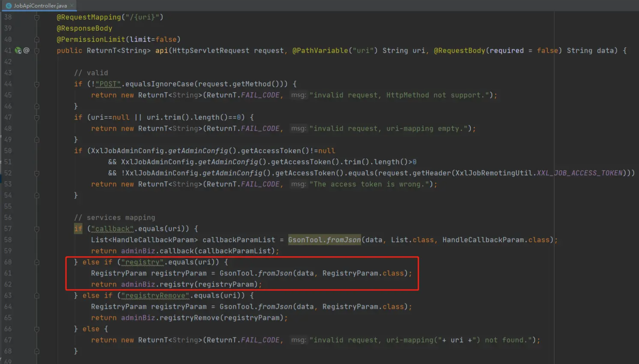Click the @PathVariable annotation
639x364 pixels.
320,51
